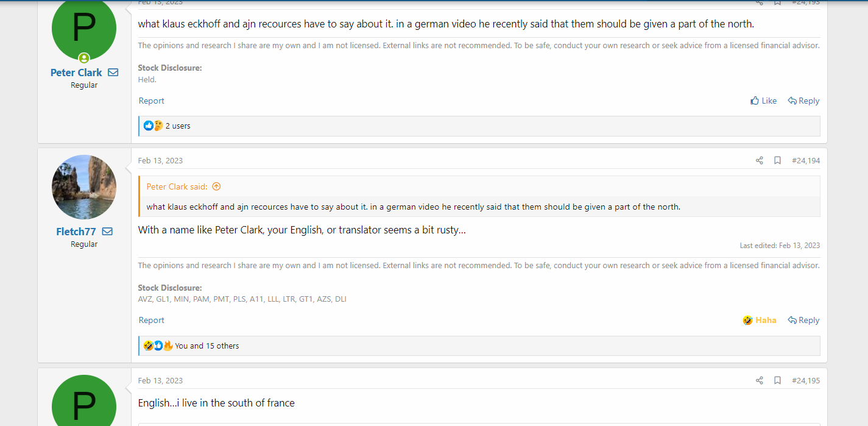Image resolution: width=868 pixels, height=426 pixels.
Task: Jump to quoted post via arrow icon
Action: point(216,186)
